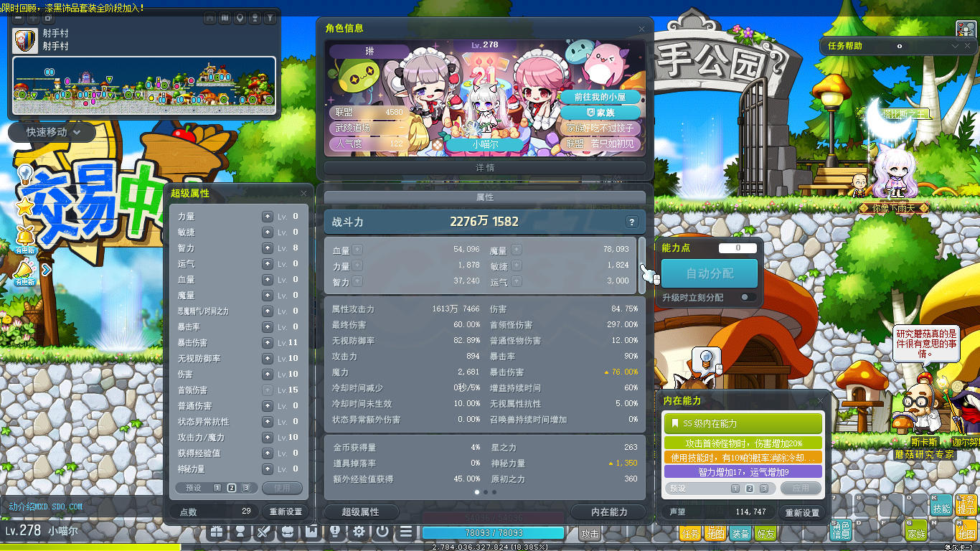Go to the second stats page dot
Screen dimensions: 980x551
point(485,492)
